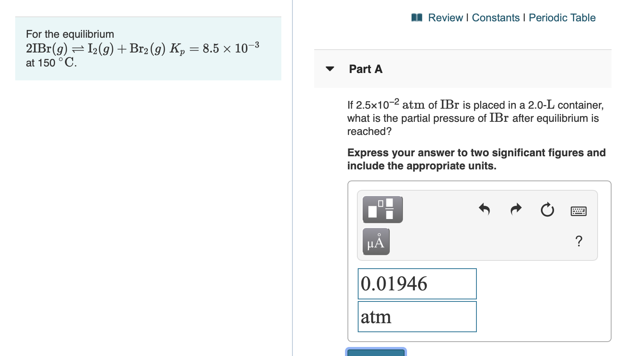Click the highlighted equilibrium problem panel
This screenshot has height=356, width=644.
pos(148,48)
